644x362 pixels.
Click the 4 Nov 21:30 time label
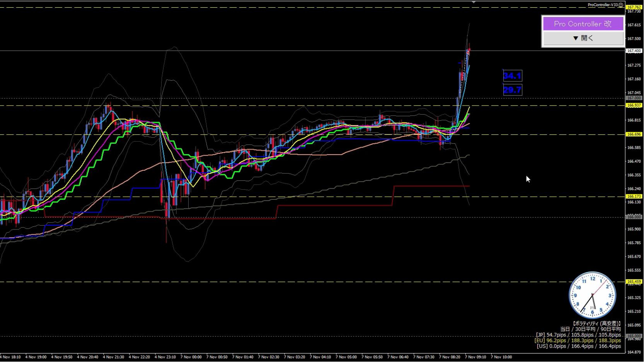click(114, 357)
